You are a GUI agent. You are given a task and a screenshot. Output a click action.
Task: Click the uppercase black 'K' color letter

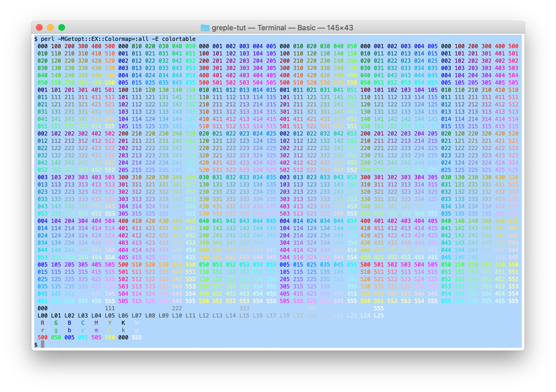(123, 323)
